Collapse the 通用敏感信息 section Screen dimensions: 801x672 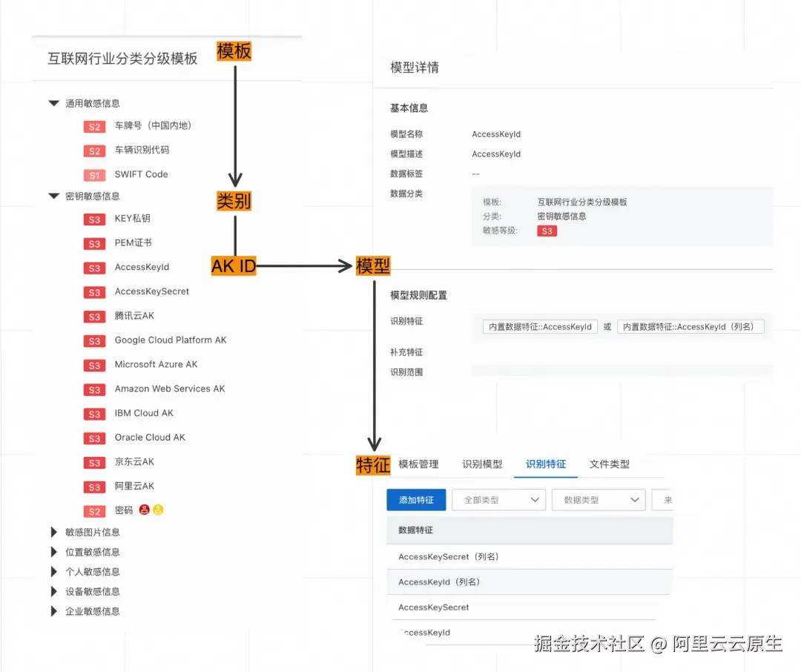click(53, 103)
